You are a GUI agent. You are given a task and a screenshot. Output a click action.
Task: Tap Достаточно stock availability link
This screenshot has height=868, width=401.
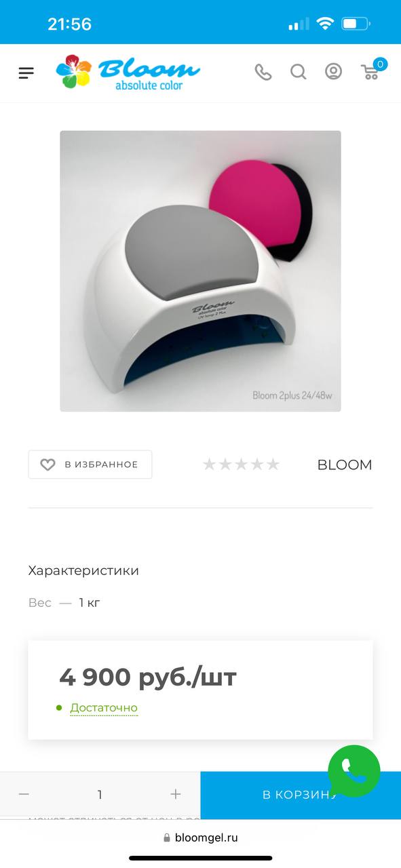[x=104, y=707]
